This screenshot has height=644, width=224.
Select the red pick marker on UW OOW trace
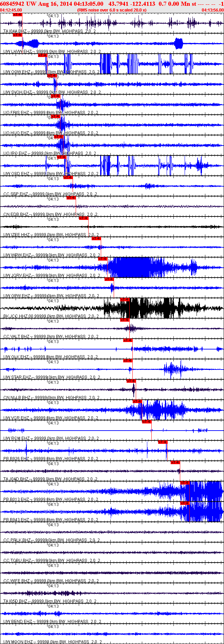click(x=42, y=55)
